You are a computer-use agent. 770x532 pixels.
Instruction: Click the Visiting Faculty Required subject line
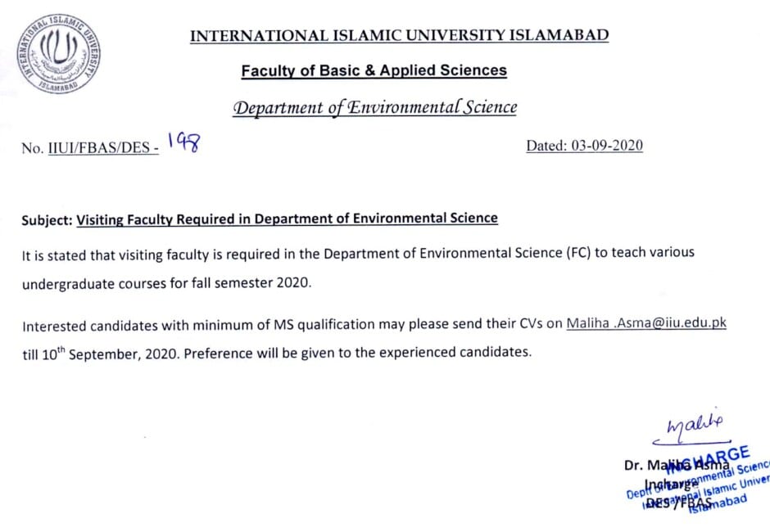(288, 219)
